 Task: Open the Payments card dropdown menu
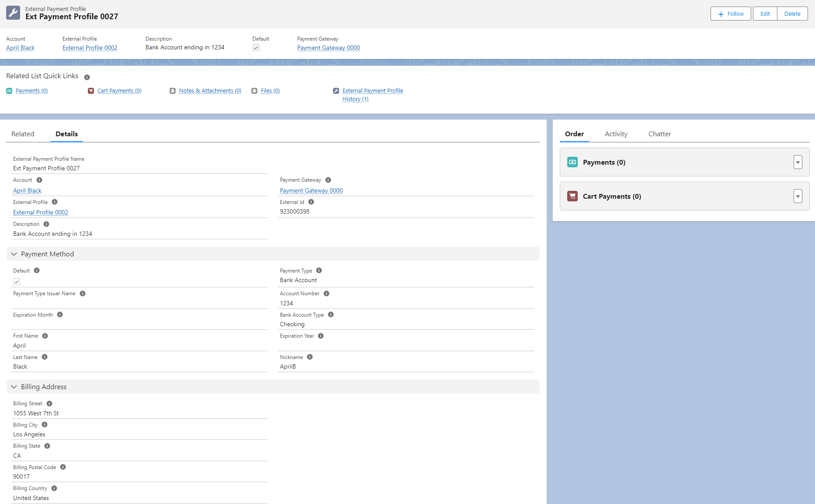click(798, 162)
